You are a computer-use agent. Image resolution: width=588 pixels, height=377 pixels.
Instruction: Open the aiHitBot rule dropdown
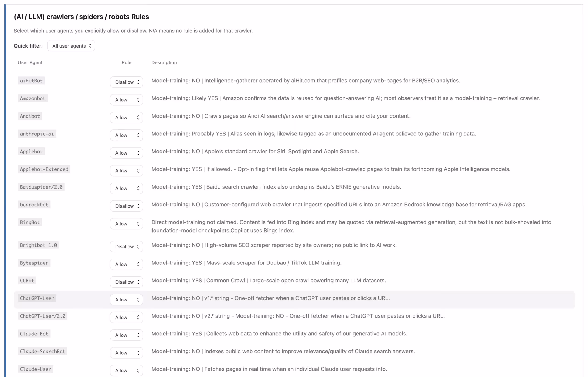[x=126, y=82]
